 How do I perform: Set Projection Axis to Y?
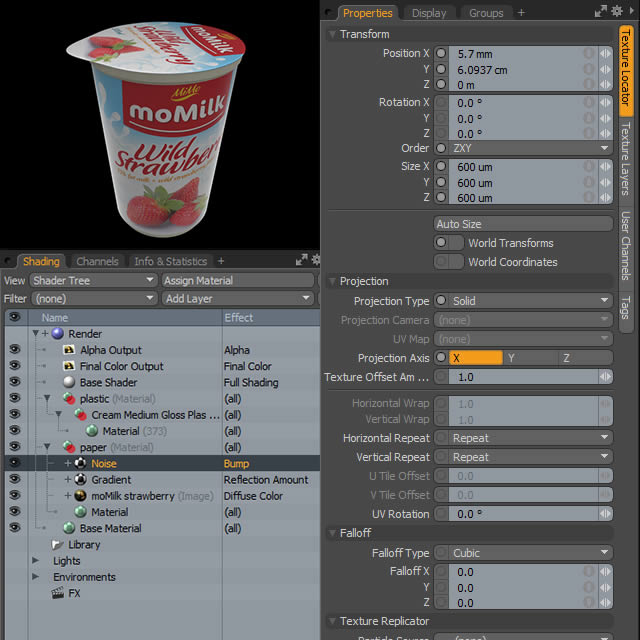531,358
